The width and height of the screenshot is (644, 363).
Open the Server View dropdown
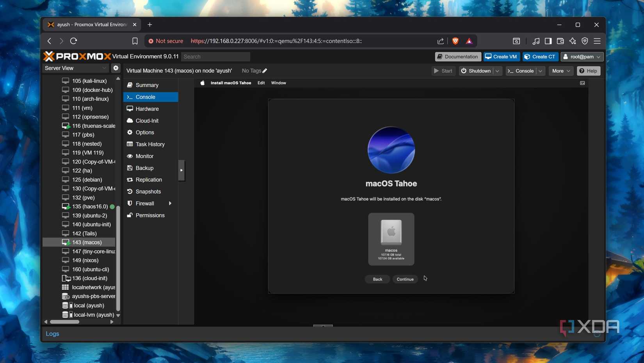coord(75,68)
